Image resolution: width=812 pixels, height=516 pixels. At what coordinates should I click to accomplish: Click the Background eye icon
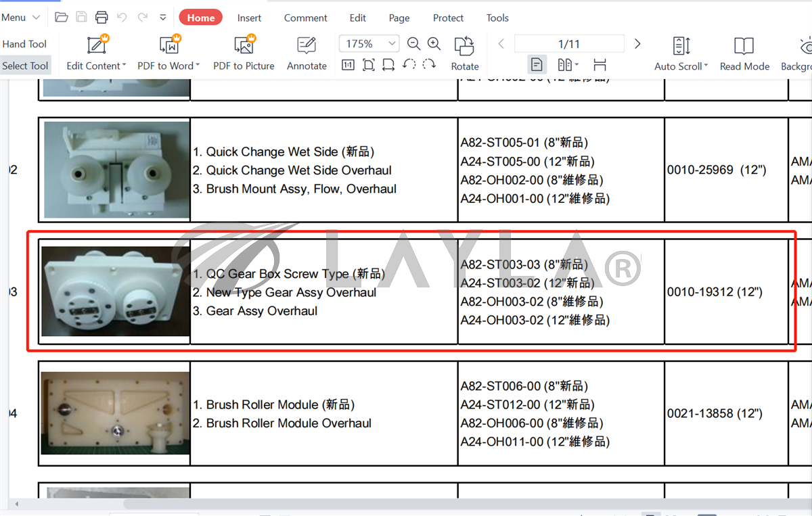(806, 46)
